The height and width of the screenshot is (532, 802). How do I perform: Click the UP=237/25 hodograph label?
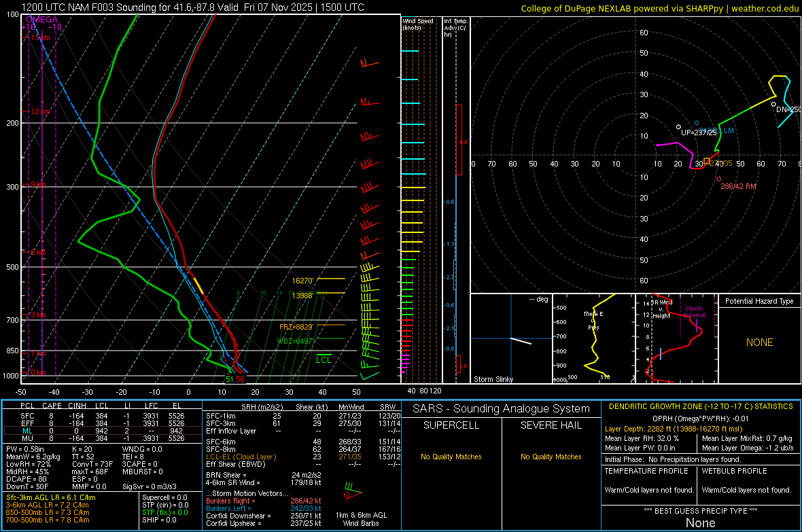pos(699,132)
